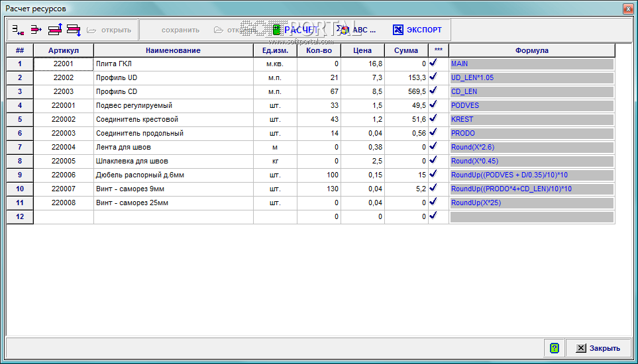638x364 pixels.
Task: Select the Round(X*0.45) formula cell
Action: pos(532,161)
